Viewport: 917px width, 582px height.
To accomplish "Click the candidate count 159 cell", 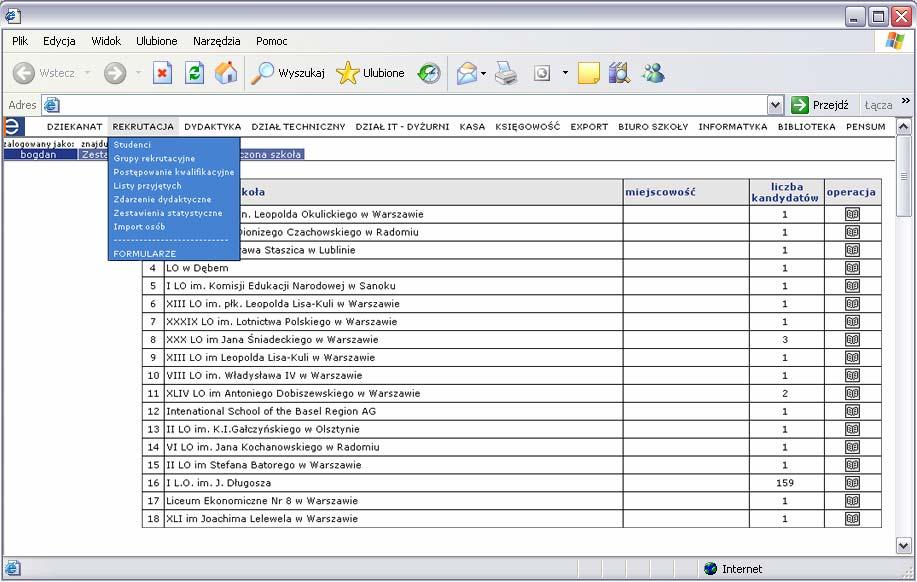I will [785, 483].
